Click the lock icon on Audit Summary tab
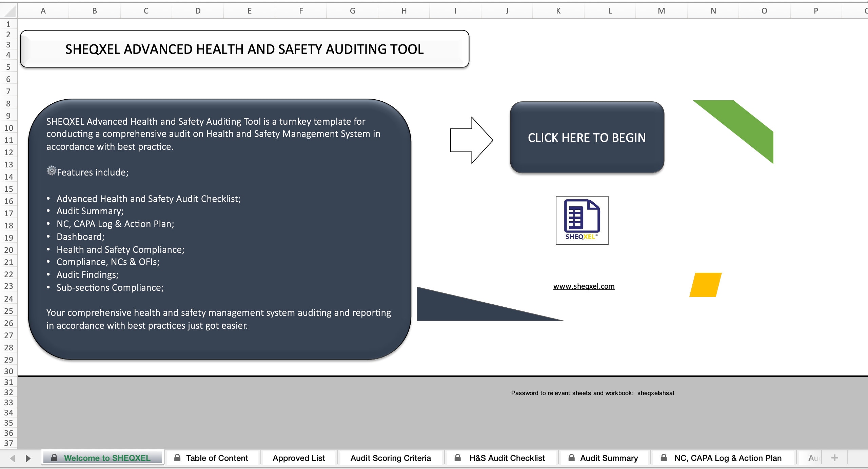 click(571, 458)
